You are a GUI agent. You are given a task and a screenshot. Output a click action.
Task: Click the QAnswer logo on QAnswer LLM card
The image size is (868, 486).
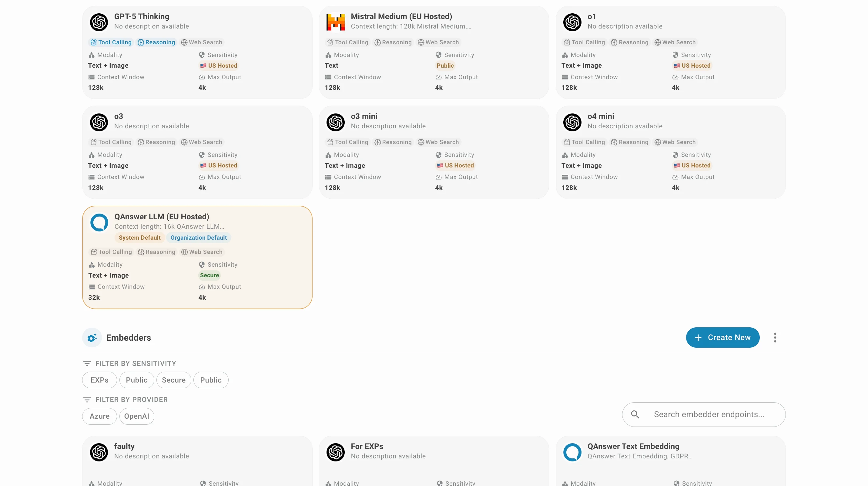99,222
